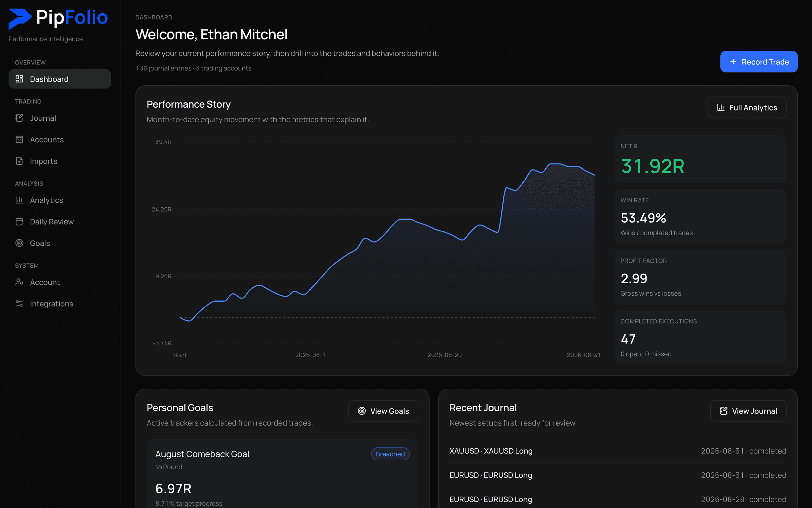This screenshot has width=812, height=508.
Task: Click the chart icon on Full Analytics
Action: (x=720, y=108)
